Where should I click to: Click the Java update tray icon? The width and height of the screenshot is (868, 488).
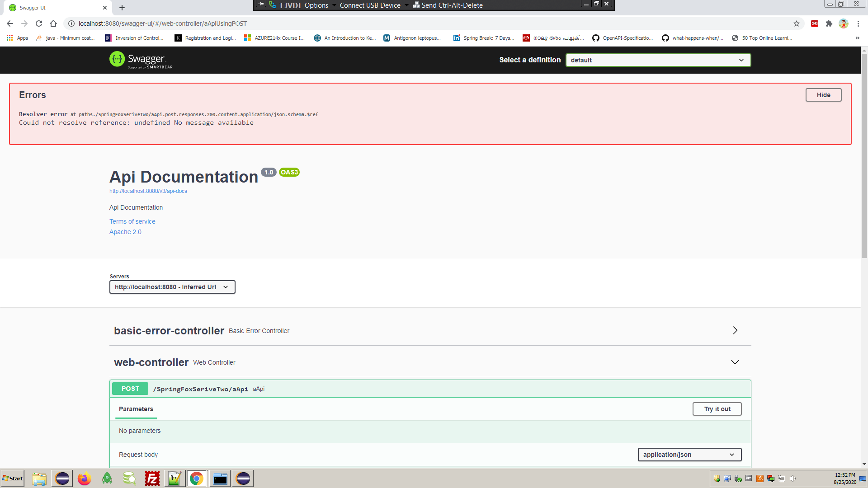pyautogui.click(x=760, y=479)
